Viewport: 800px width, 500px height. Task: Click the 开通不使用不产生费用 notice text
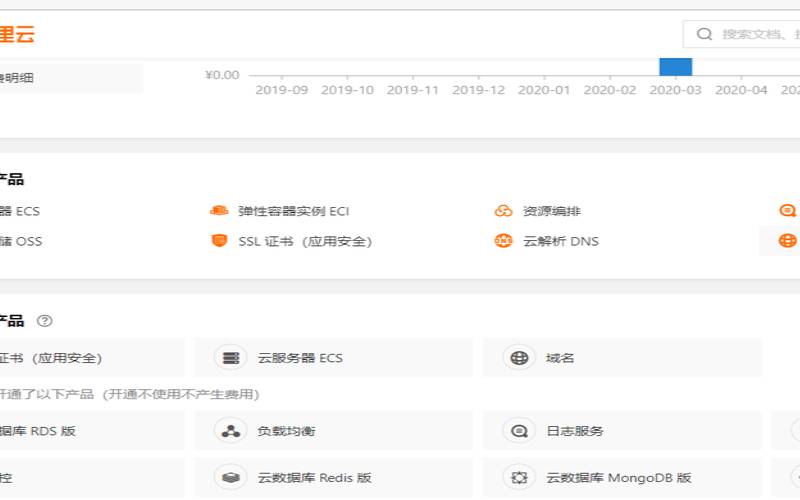pos(182,394)
